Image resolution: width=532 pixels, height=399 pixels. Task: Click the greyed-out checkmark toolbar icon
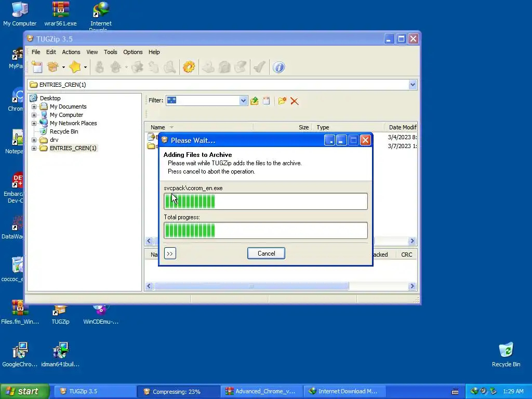tap(260, 67)
